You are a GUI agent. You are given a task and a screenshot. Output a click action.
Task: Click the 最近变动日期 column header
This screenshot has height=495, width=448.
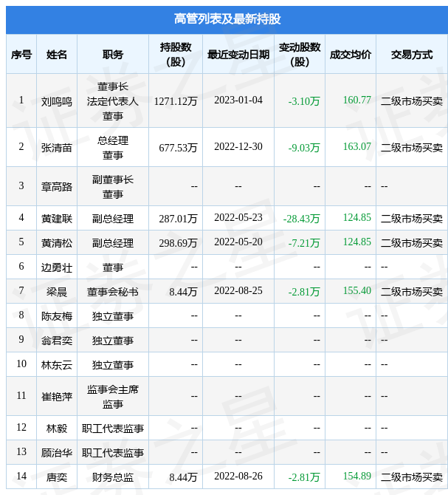tap(238, 55)
